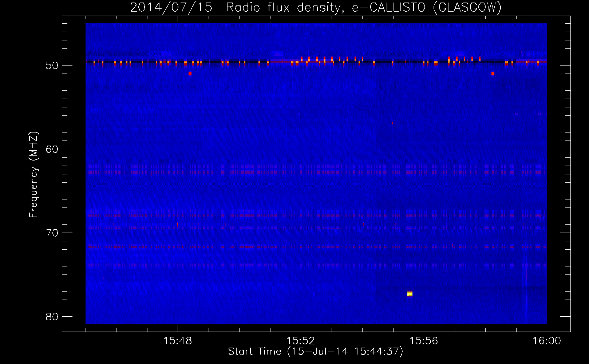The image size is (589, 364).
Task: Click the red spot near 51 MHz at 15:48
Action: coord(190,74)
